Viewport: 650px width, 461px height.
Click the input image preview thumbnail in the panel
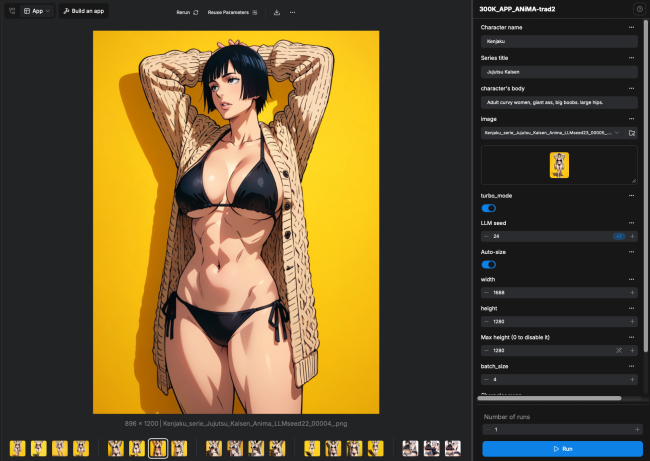(x=559, y=165)
